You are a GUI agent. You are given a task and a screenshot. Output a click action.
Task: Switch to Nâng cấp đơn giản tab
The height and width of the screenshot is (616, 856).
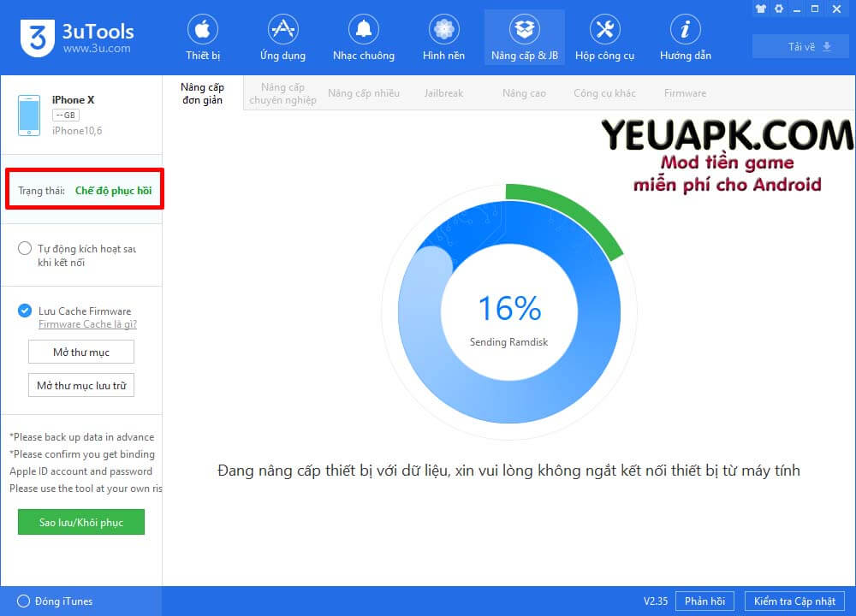pyautogui.click(x=203, y=93)
